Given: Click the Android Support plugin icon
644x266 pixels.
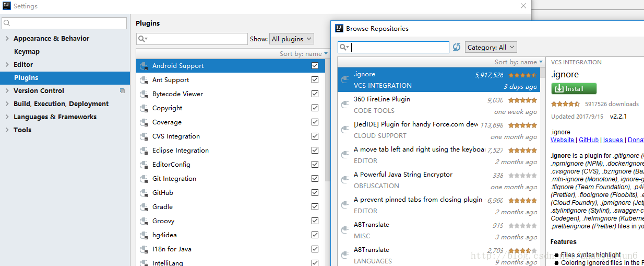Looking at the screenshot, I should pos(144,66).
